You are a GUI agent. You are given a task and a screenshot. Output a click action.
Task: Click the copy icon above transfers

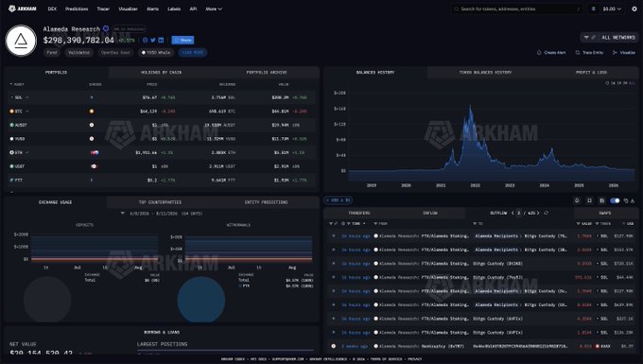point(626,200)
